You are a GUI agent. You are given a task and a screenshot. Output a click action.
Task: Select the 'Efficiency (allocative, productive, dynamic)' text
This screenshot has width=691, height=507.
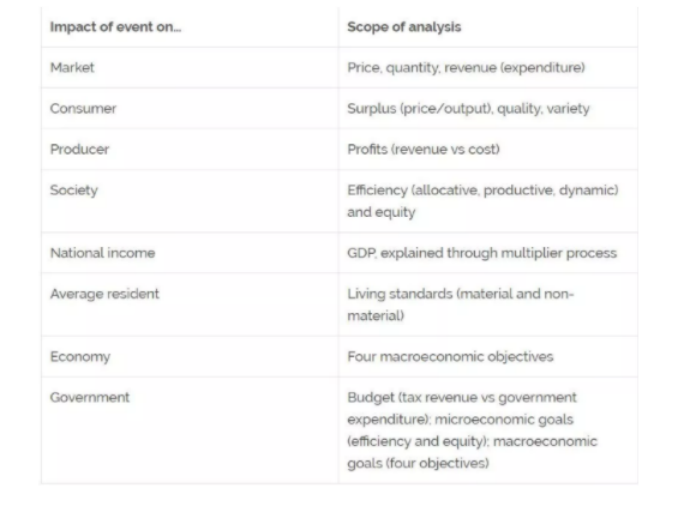point(483,190)
